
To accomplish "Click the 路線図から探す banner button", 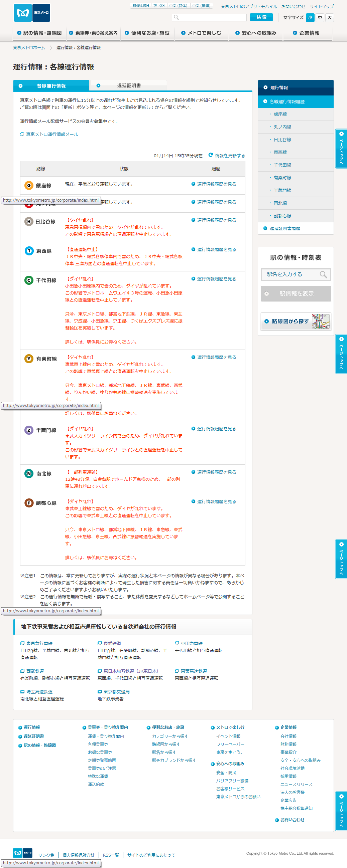I will coord(296,321).
